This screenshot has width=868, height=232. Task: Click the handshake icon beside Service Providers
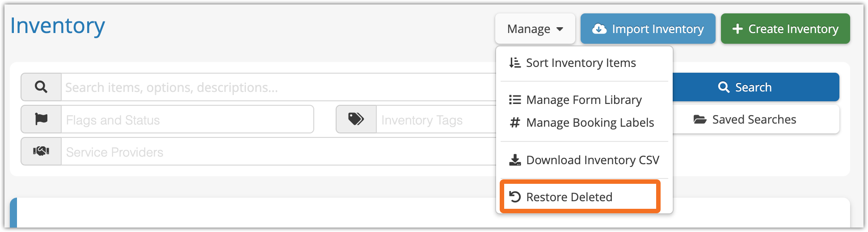[41, 151]
